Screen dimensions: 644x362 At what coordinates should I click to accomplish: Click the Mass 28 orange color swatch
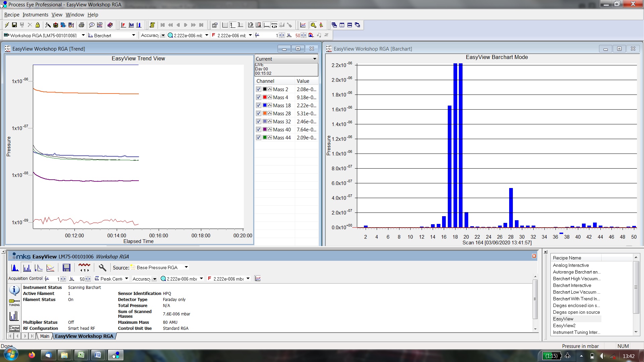tap(265, 114)
